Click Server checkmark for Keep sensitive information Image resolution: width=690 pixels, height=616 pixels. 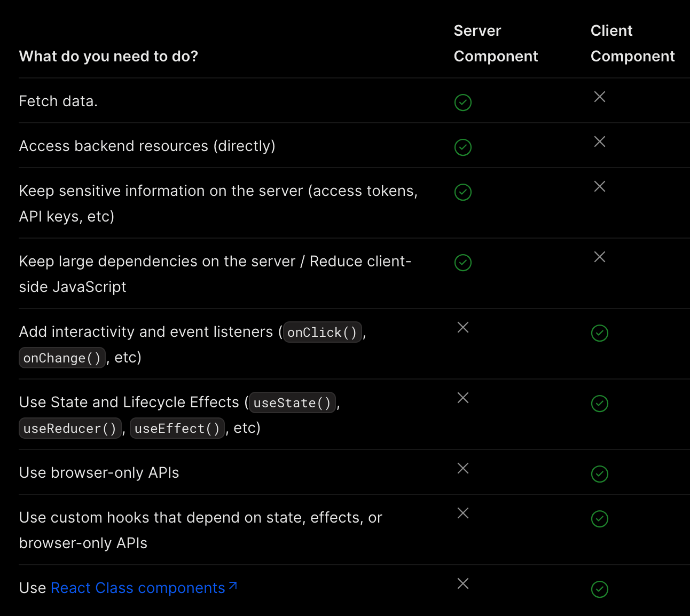tap(462, 192)
